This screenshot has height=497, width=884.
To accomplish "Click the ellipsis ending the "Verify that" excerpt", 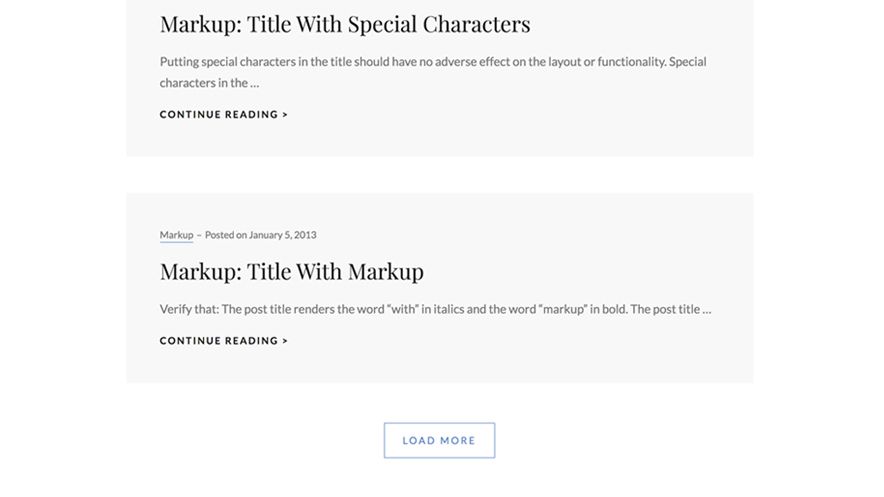I will (x=707, y=310).
